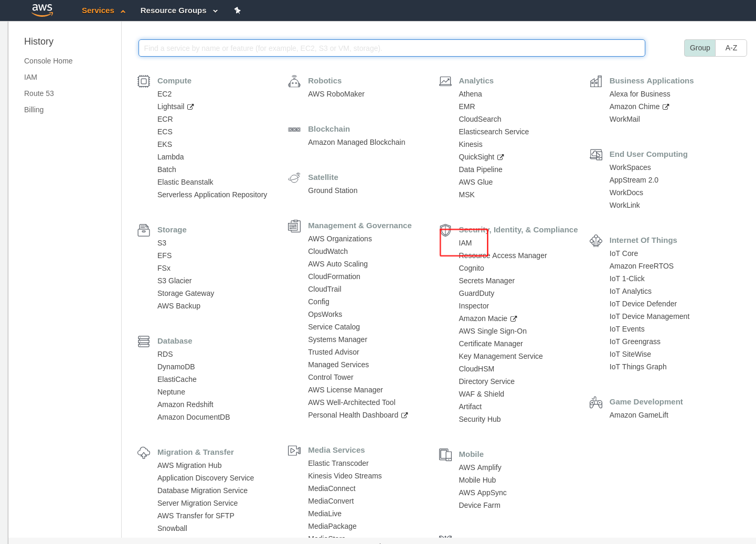This screenshot has width=756, height=544.
Task: Open Route 53 from the History list
Action: (x=39, y=93)
